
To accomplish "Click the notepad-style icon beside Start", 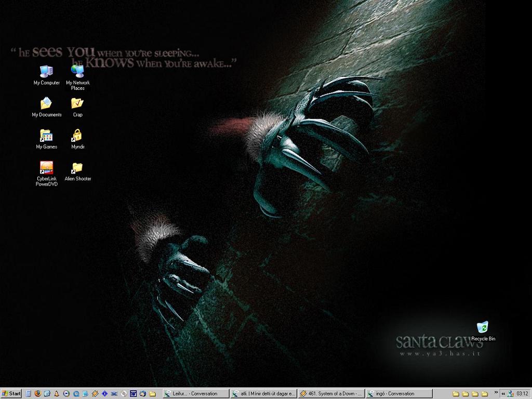I will (29, 394).
